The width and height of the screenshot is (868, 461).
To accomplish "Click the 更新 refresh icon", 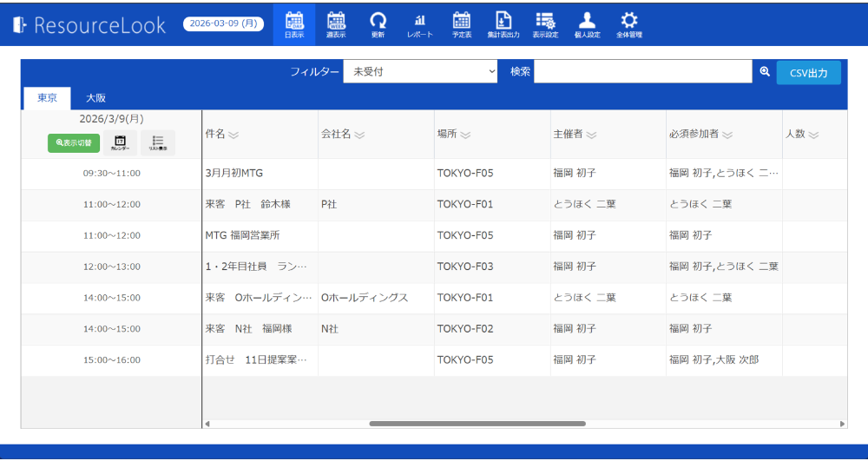I will coord(378,24).
